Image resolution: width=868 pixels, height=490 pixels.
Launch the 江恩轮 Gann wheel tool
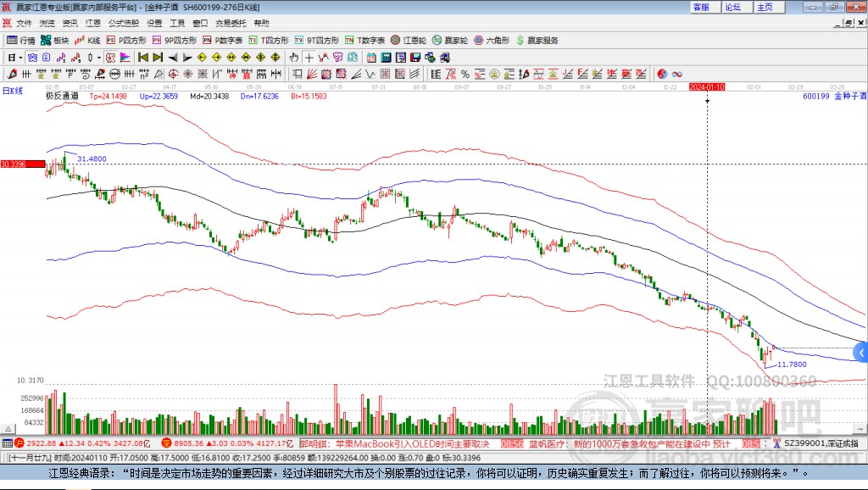409,40
